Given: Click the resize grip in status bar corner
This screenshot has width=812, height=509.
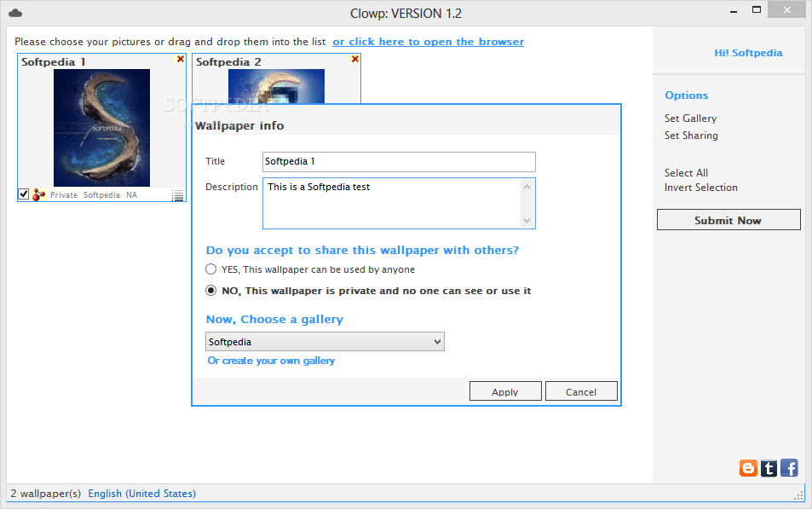Looking at the screenshot, I should pyautogui.click(x=799, y=495).
